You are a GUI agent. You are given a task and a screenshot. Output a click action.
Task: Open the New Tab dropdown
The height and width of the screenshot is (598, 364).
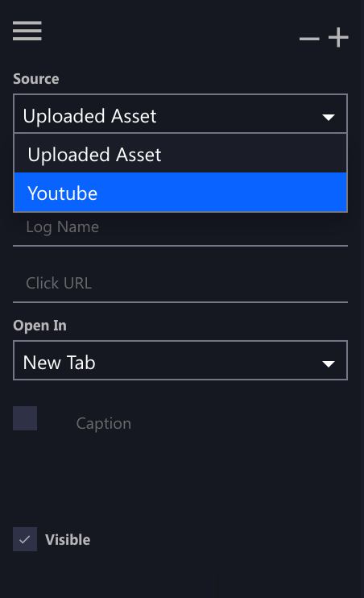coord(180,360)
